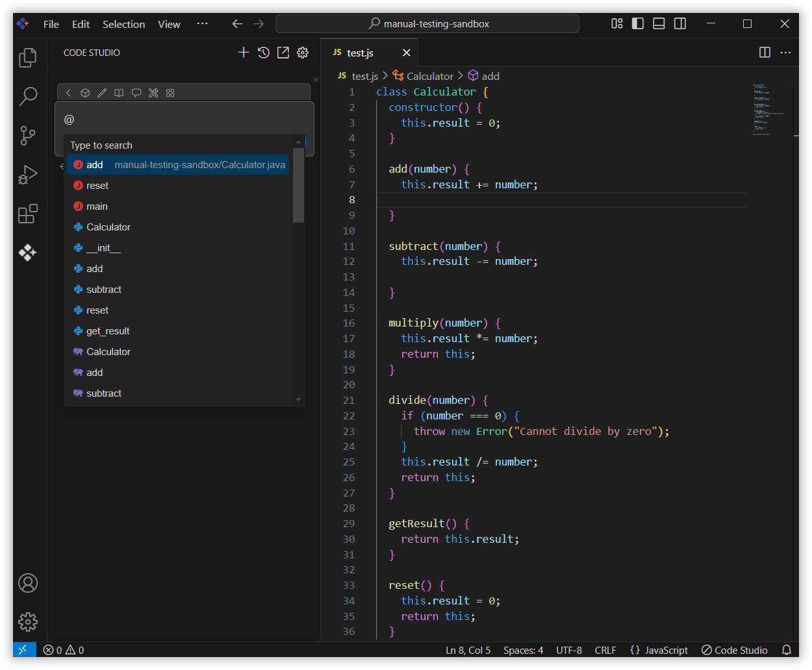Screen dimensions: 812x670
Task: Click the wrench tools icon in chat toolbar
Action: point(153,93)
